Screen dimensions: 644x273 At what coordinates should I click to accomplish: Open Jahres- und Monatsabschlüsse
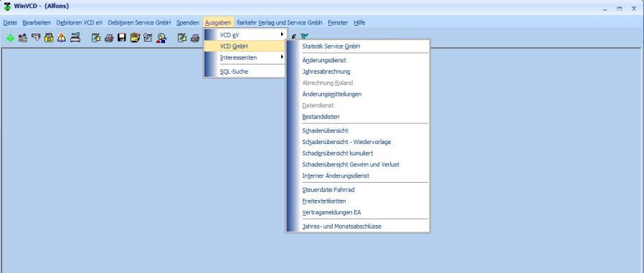point(358,226)
